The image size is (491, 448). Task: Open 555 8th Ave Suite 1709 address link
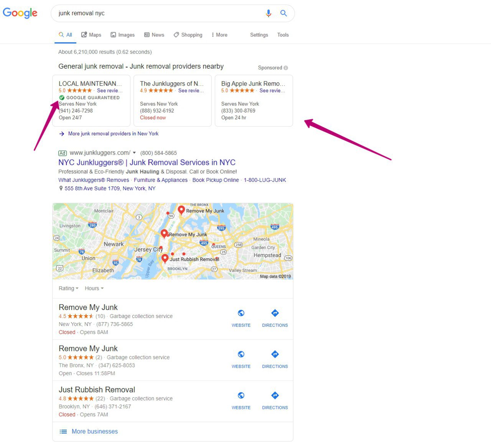tap(110, 188)
